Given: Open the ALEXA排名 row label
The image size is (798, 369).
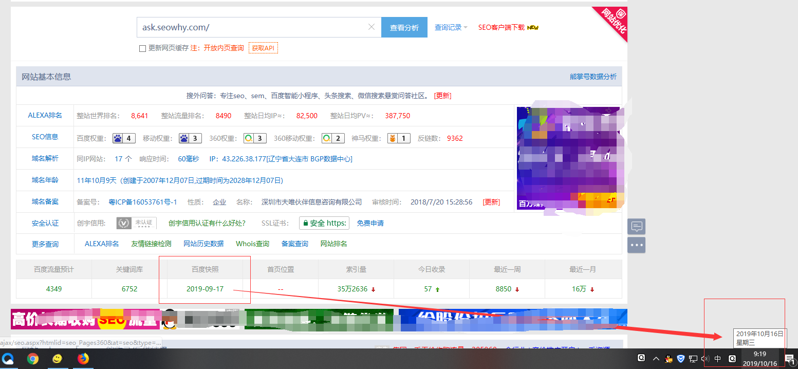Looking at the screenshot, I should [45, 116].
